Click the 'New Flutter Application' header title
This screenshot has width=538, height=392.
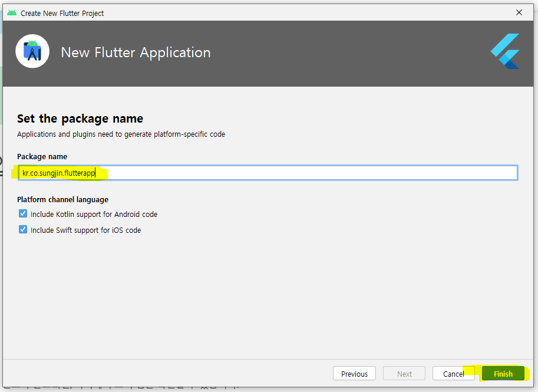click(x=136, y=52)
